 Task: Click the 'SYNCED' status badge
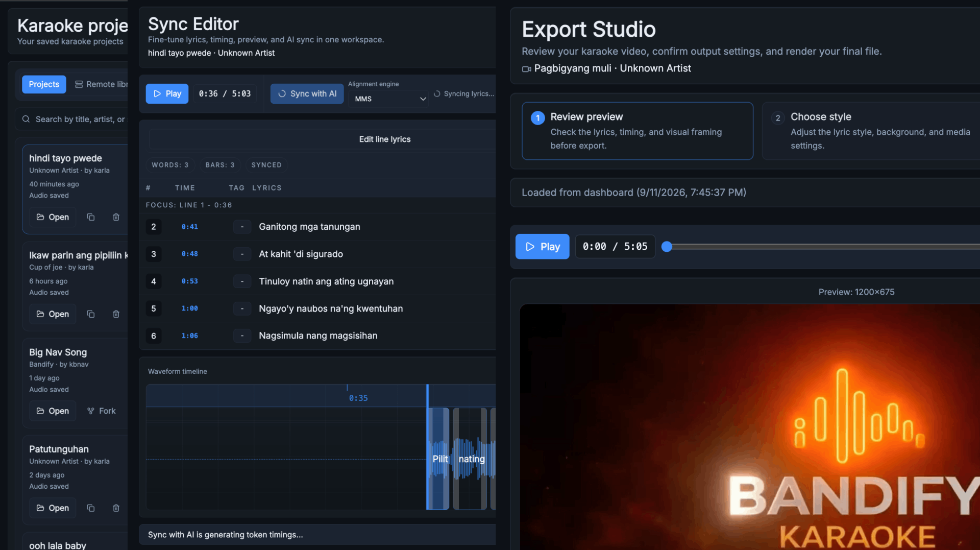[266, 165]
